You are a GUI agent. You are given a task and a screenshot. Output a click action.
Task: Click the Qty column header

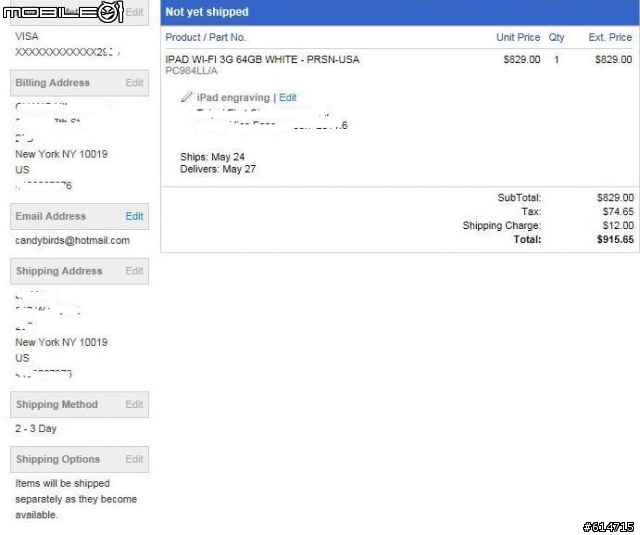[556, 38]
